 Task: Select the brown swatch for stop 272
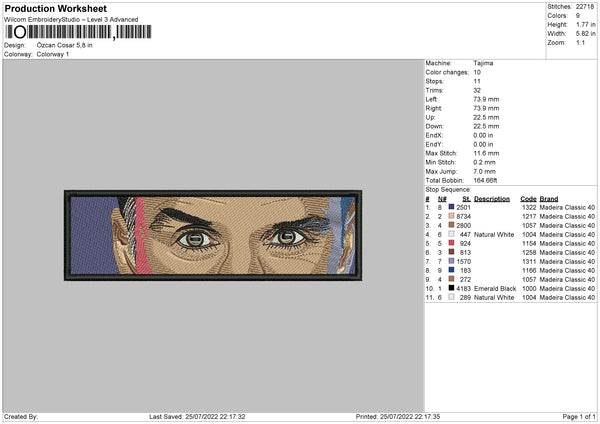pyautogui.click(x=452, y=279)
